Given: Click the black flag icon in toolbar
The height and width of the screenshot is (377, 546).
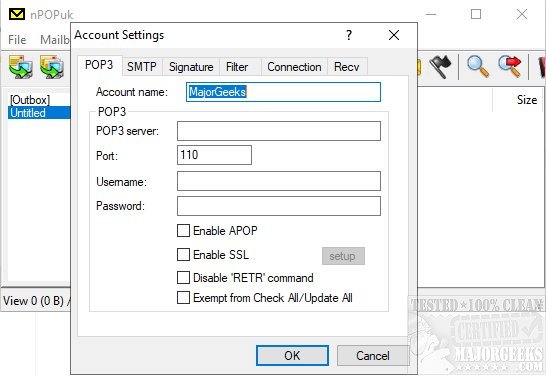Looking at the screenshot, I should click(440, 66).
